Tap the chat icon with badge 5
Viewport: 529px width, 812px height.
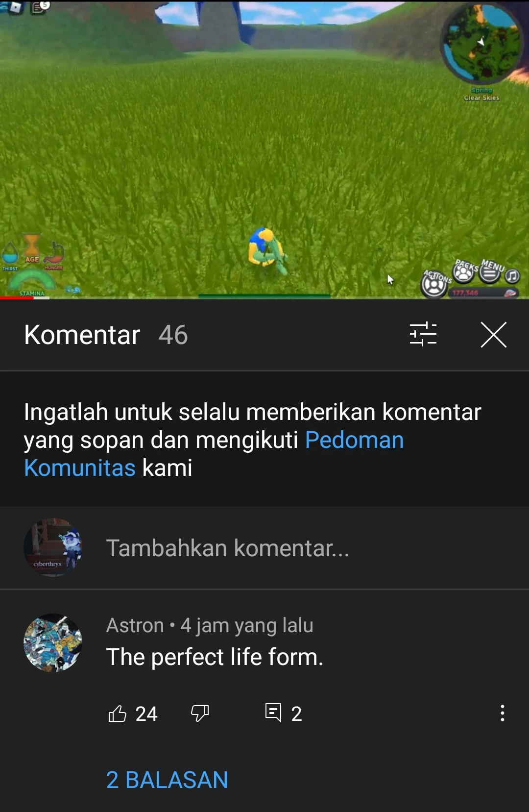40,7
